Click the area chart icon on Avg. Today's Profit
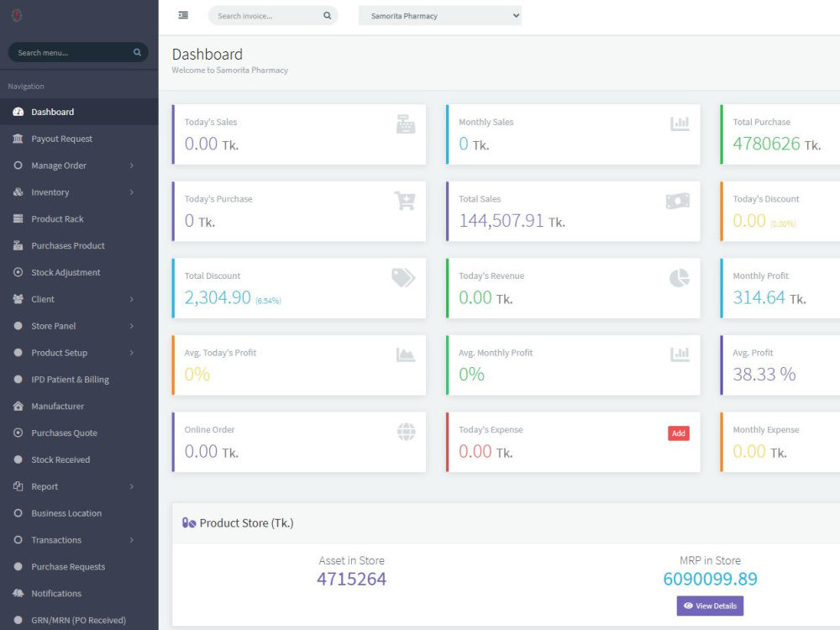The image size is (840, 630). point(406,354)
